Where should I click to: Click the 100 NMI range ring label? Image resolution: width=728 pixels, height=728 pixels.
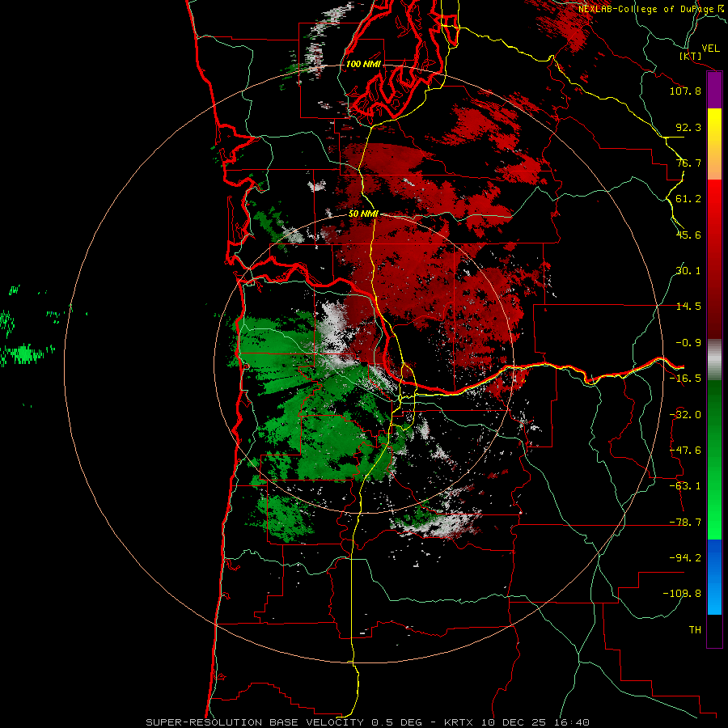click(x=363, y=64)
